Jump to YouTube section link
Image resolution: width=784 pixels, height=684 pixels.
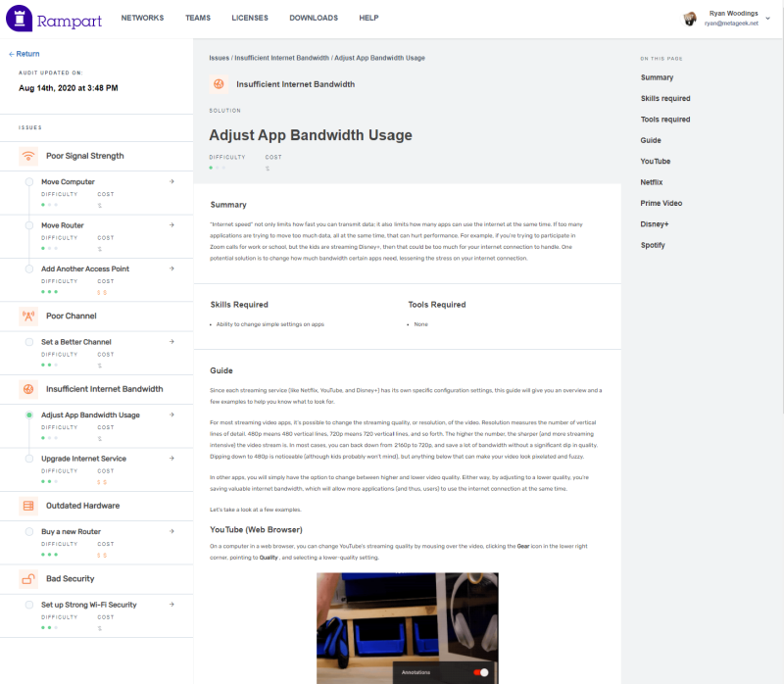click(x=656, y=162)
